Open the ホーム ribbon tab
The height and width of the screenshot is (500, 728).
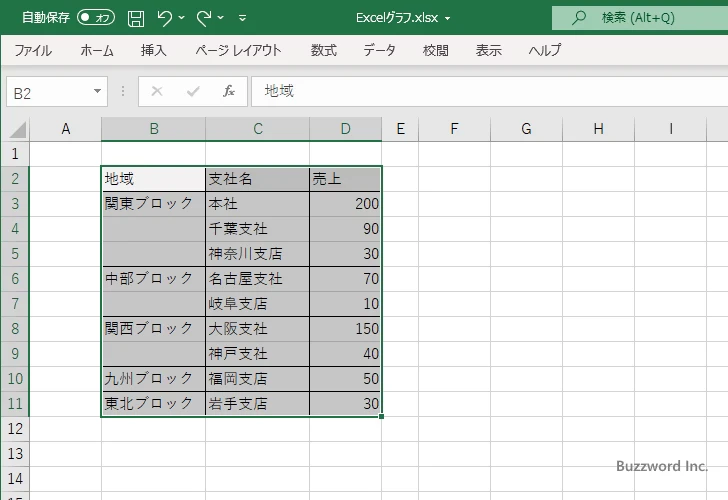(x=97, y=50)
